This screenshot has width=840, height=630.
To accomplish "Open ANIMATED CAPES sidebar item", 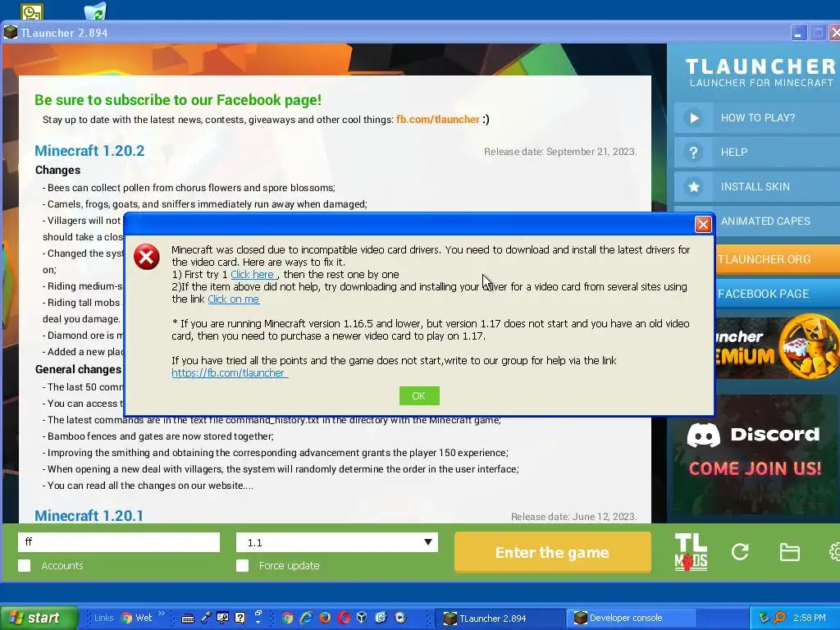I will (777, 221).
